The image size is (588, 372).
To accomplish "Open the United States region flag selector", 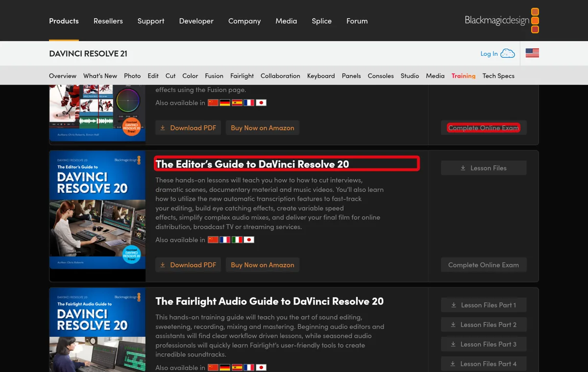I will coord(532,53).
